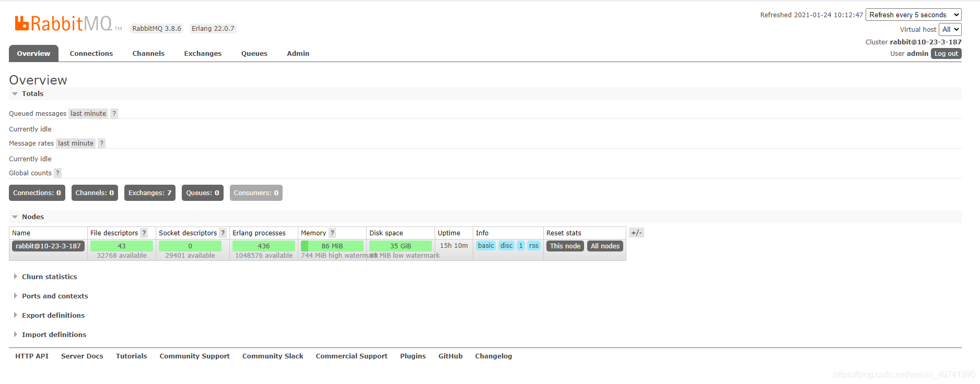Open the Refresh every 5 seconds dropdown
980x384 pixels.
(913, 15)
